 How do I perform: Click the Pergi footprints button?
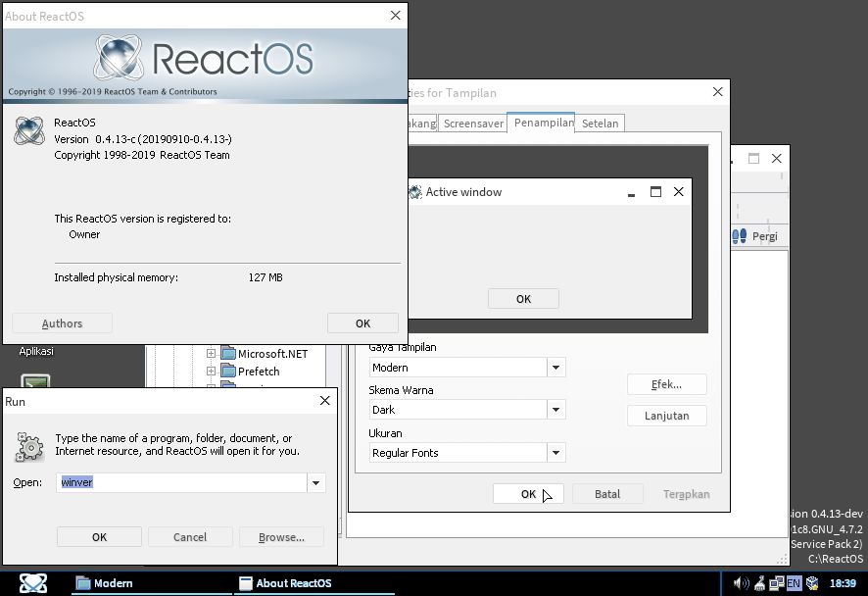(x=754, y=236)
